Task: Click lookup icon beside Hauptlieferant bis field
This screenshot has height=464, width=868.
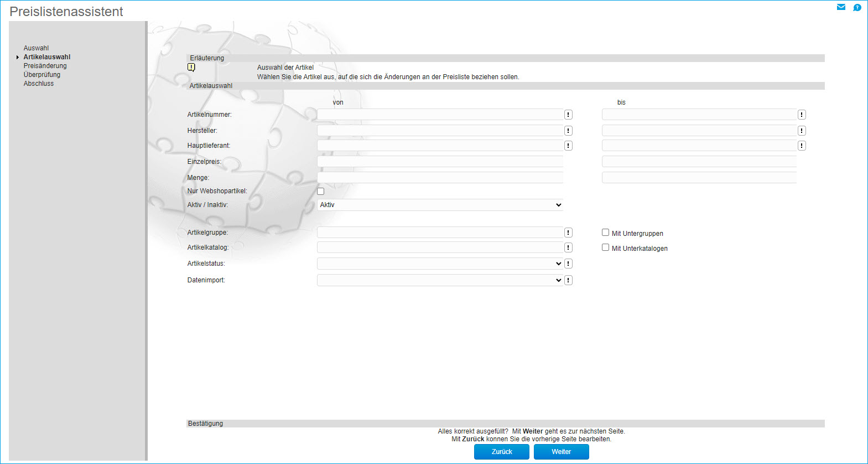Action: (x=802, y=146)
